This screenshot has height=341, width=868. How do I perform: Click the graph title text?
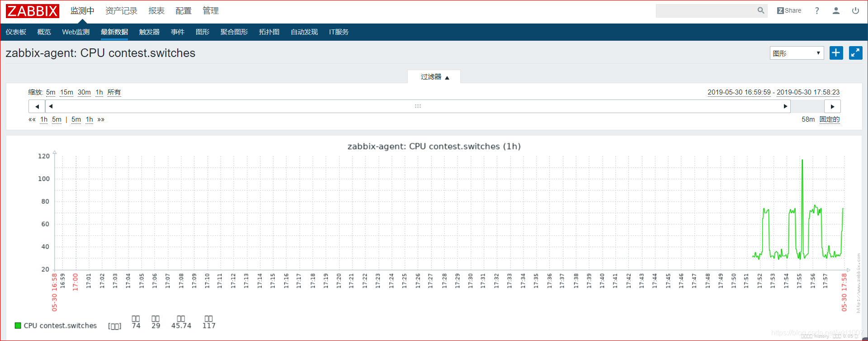[x=434, y=147]
